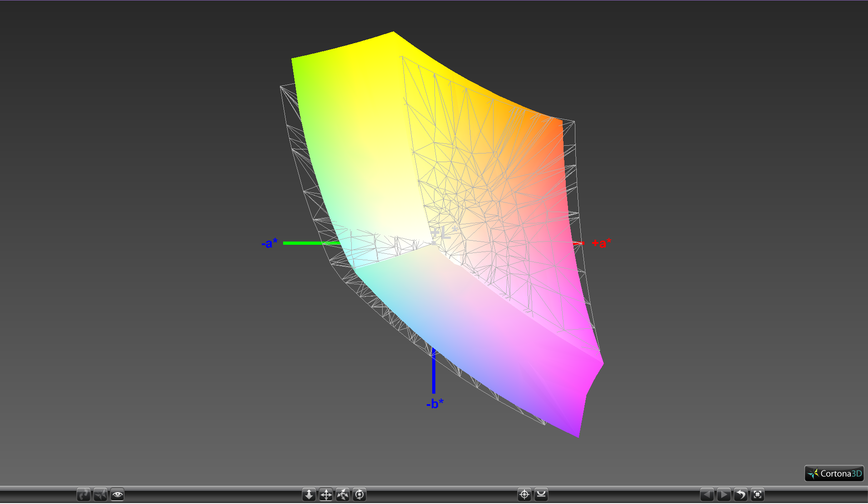Image resolution: width=868 pixels, height=504 pixels.
Task: Select the Turn three-arrow tool
Action: (x=343, y=494)
